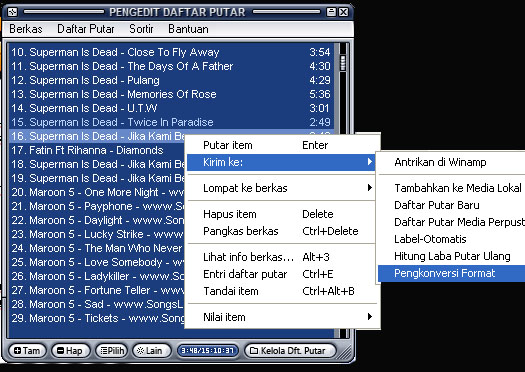The width and height of the screenshot is (525, 372).
Task: Select track 19 Superman Is Dead - Jika Kami
Action: click(x=97, y=178)
